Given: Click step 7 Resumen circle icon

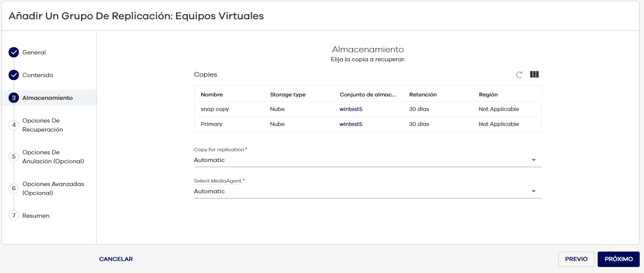Looking at the screenshot, I should click(x=14, y=216).
